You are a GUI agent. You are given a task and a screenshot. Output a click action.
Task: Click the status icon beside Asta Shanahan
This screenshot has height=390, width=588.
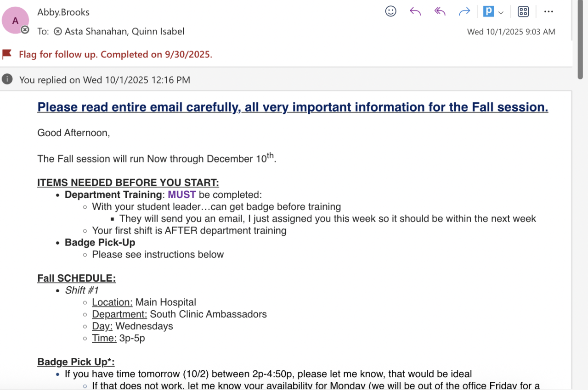pyautogui.click(x=58, y=32)
